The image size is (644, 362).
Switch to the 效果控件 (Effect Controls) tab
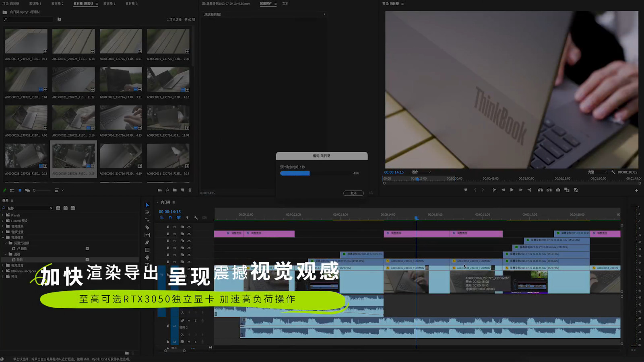pos(266,4)
